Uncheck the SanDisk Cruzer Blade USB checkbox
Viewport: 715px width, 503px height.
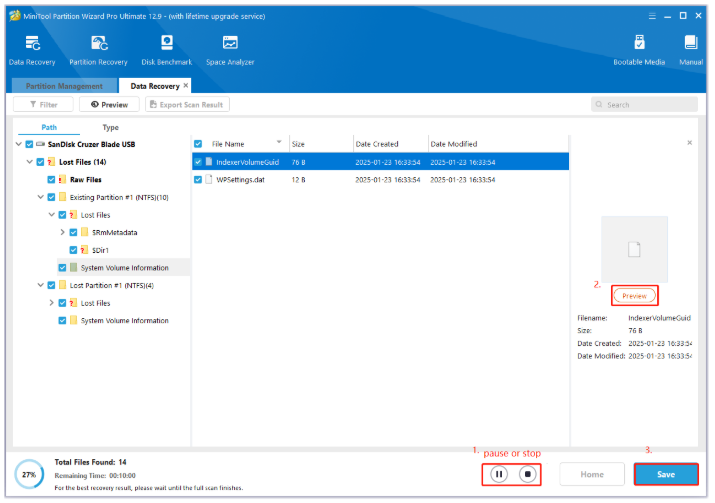[29, 144]
